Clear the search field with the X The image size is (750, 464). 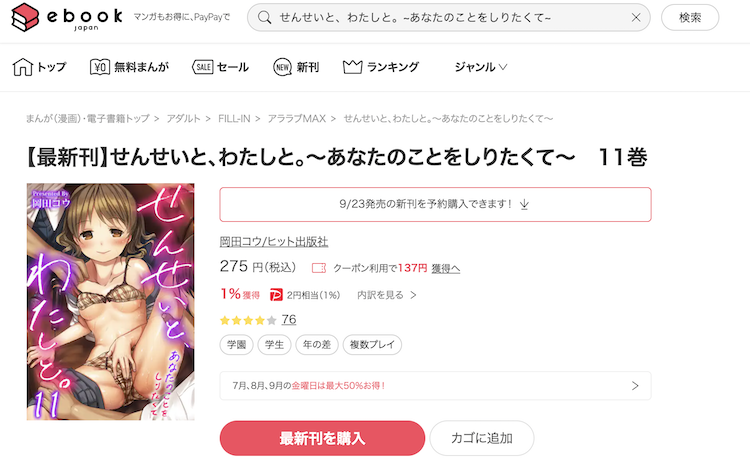click(x=636, y=18)
